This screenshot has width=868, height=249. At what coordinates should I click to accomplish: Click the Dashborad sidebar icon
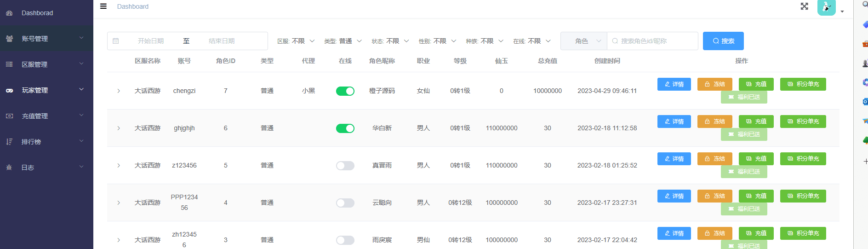coord(9,13)
